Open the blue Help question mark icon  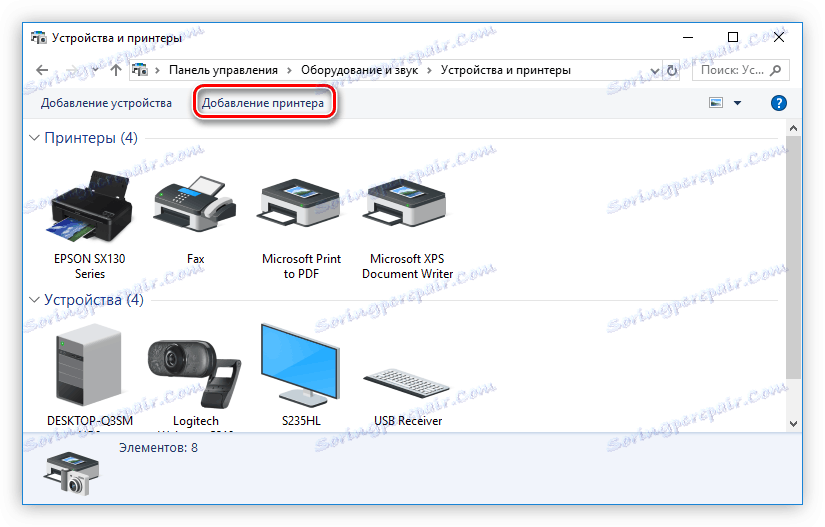[778, 103]
